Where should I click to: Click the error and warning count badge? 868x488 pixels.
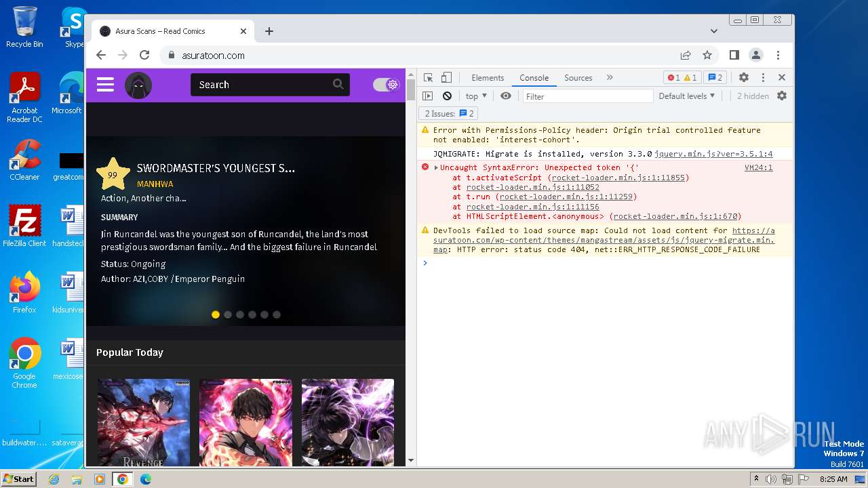click(682, 78)
